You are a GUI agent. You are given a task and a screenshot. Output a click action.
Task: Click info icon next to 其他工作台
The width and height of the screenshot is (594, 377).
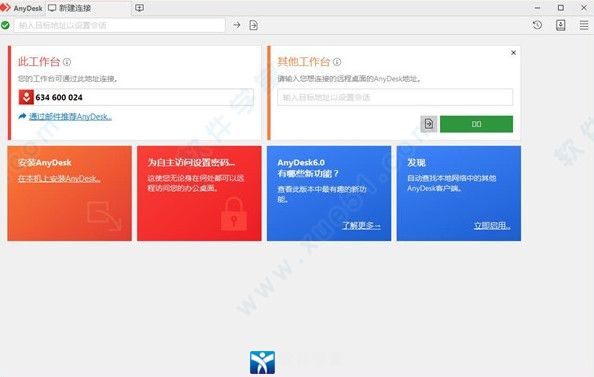click(337, 62)
